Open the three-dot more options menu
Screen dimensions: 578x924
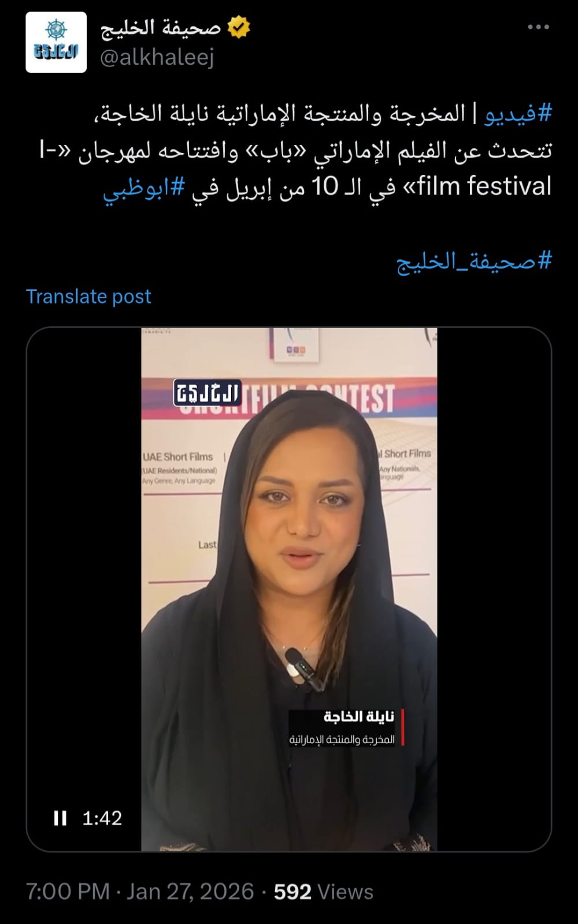(x=538, y=27)
